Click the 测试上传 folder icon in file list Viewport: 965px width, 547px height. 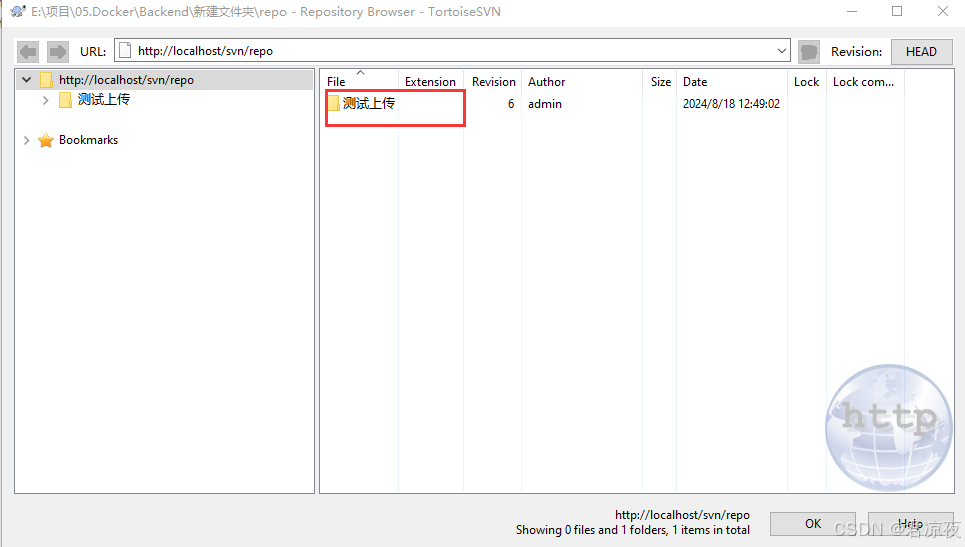pyautogui.click(x=334, y=103)
